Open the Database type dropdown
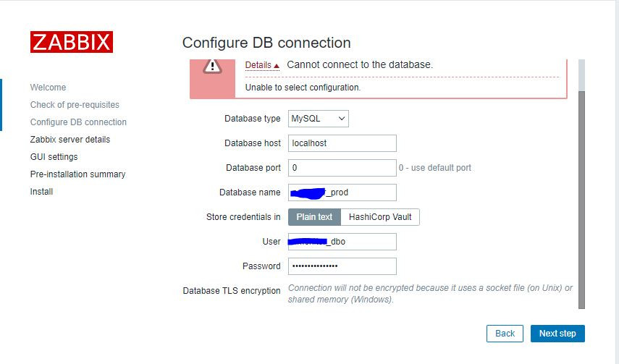The image size is (619, 364). (x=318, y=119)
